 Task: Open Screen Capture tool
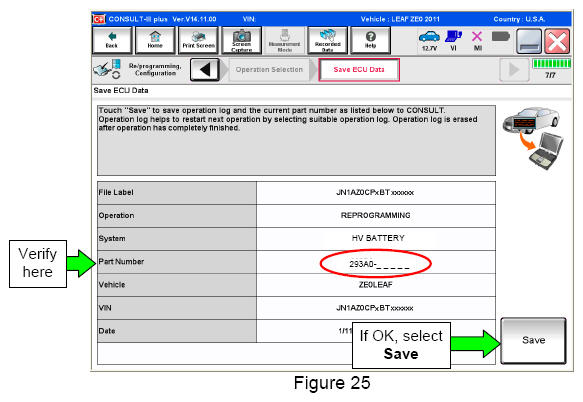pos(242,40)
